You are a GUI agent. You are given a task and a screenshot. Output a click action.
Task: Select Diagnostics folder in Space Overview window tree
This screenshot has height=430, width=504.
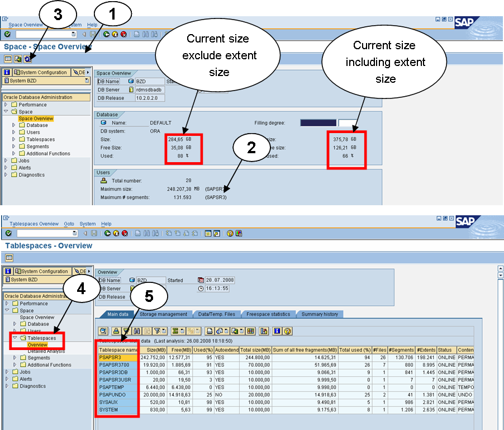click(31, 175)
